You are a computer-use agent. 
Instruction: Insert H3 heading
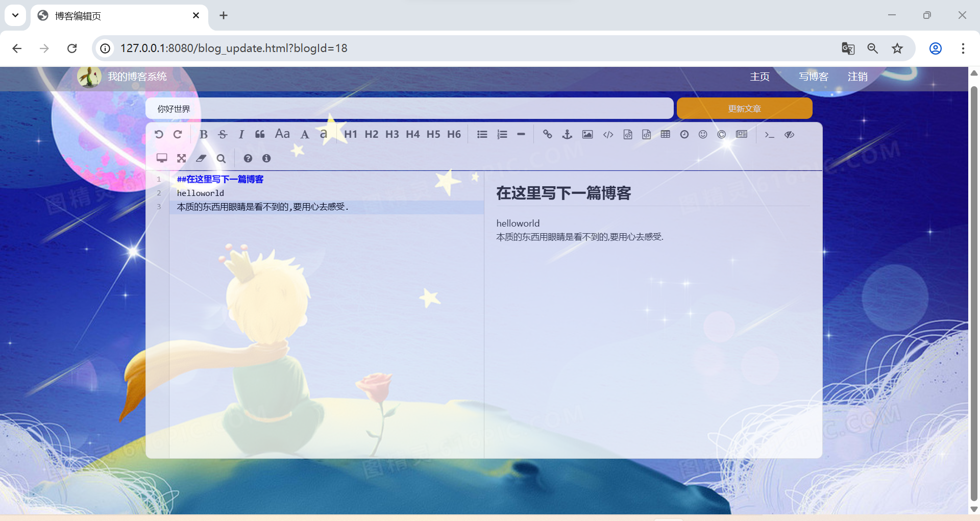392,134
